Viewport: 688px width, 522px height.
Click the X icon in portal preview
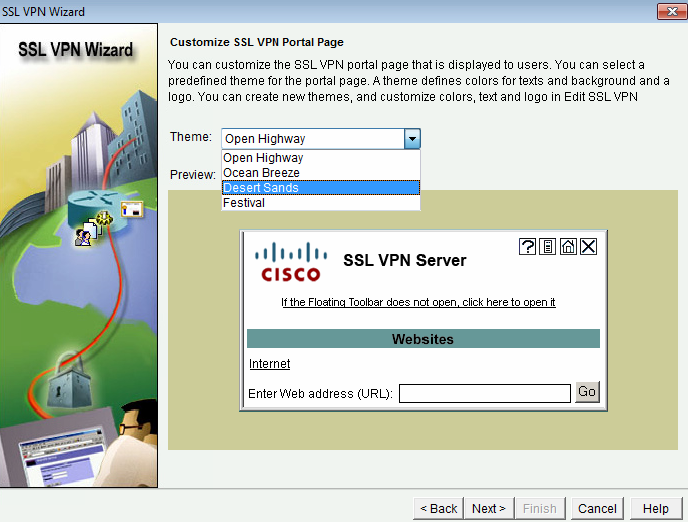coord(588,247)
